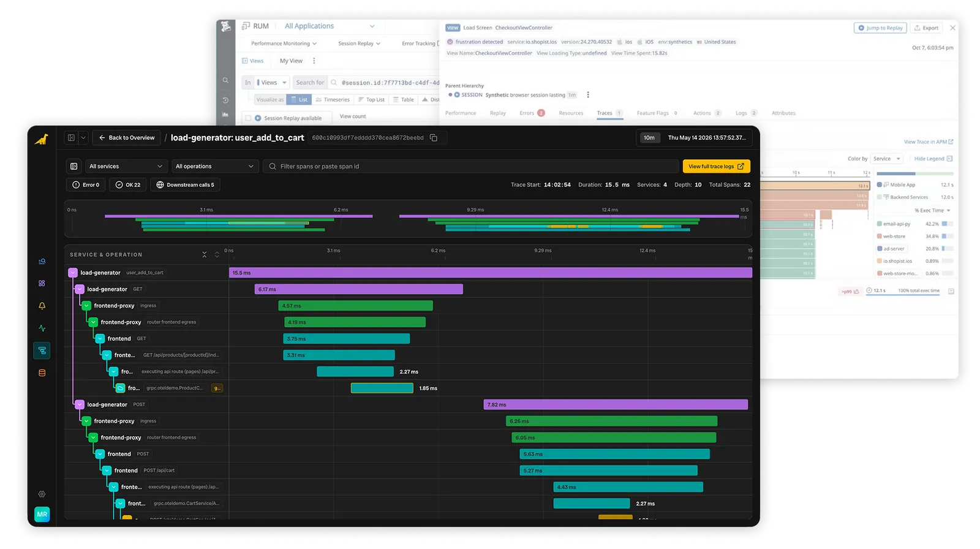
Task: Expand Performance Monitoring menu
Action: [x=284, y=44]
